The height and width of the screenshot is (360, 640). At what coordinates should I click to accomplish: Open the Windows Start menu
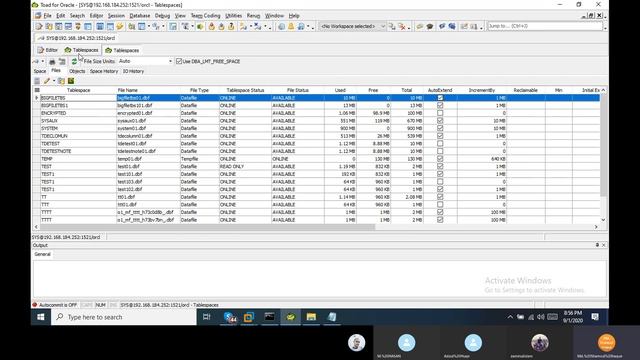point(41,317)
